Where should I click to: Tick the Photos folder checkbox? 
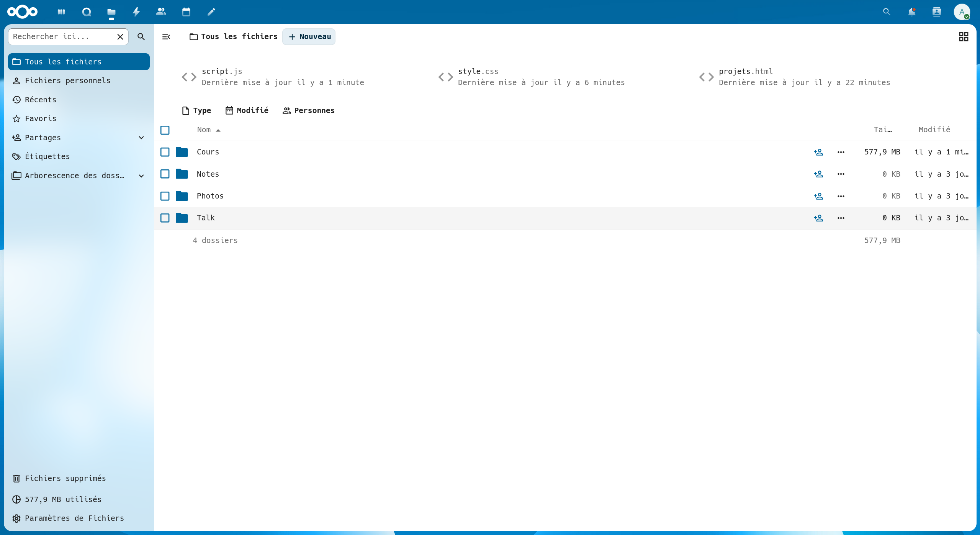[x=165, y=196]
